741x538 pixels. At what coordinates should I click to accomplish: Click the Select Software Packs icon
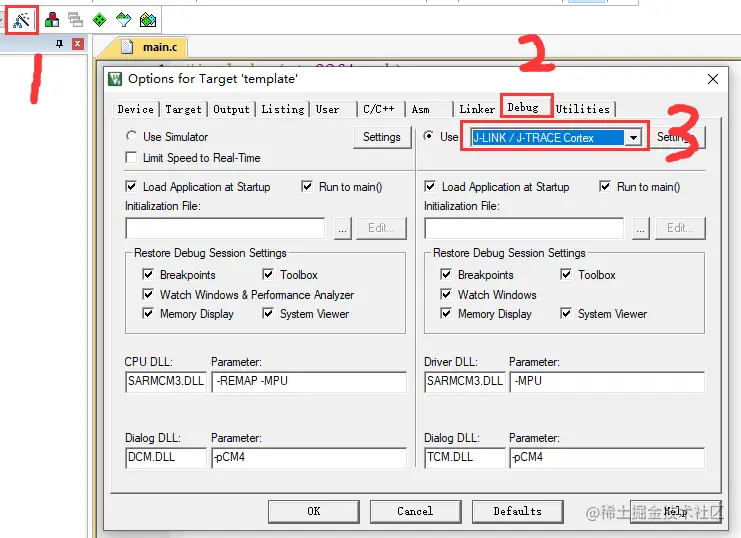(123, 20)
